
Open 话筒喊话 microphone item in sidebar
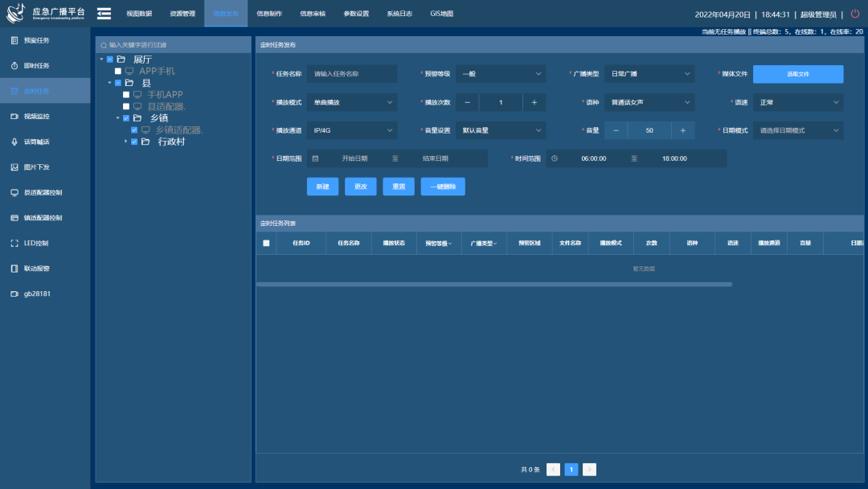36,142
